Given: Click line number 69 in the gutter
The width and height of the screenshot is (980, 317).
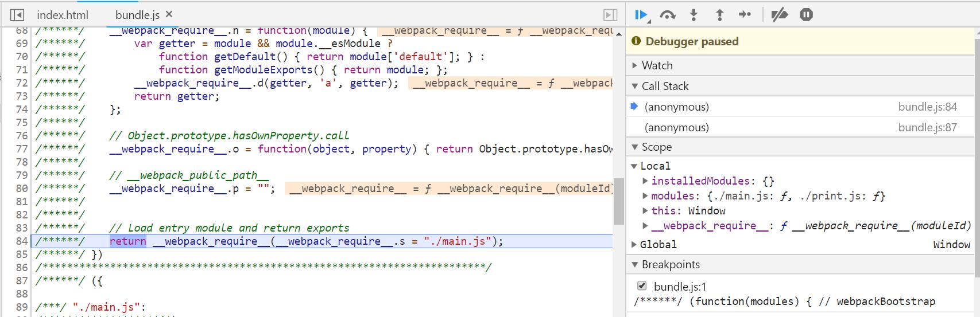Looking at the screenshot, I should tap(22, 43).
